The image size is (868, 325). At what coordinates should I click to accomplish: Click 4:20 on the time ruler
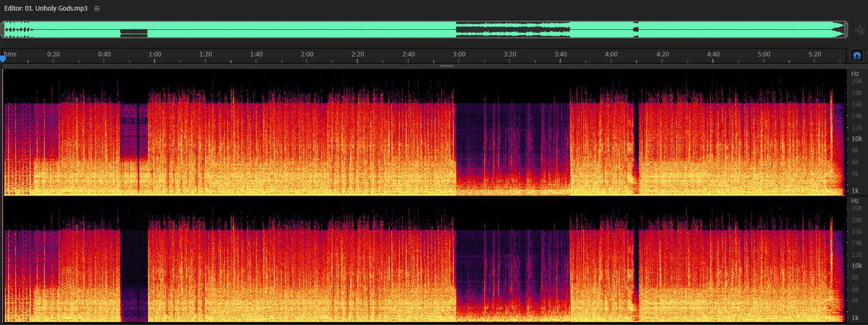coord(663,54)
